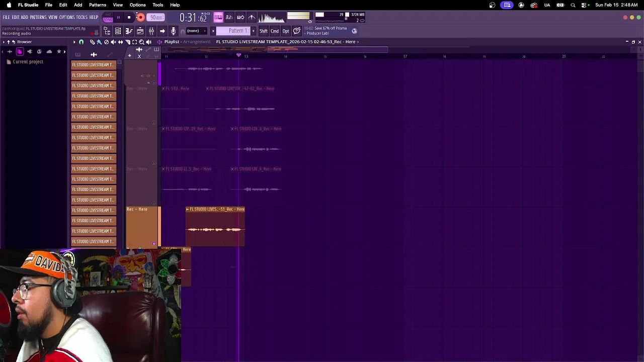Open the FILE menu in FL toolbar
This screenshot has width=644, height=362.
(6, 18)
